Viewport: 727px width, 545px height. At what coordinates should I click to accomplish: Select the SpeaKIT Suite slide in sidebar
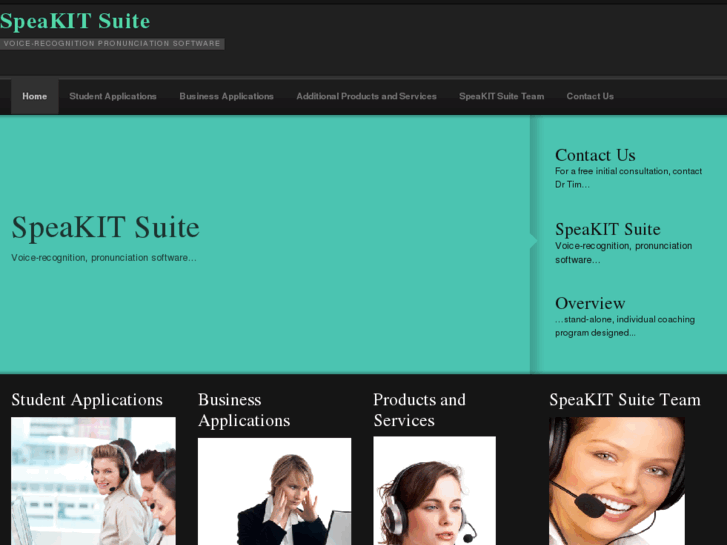click(x=607, y=229)
